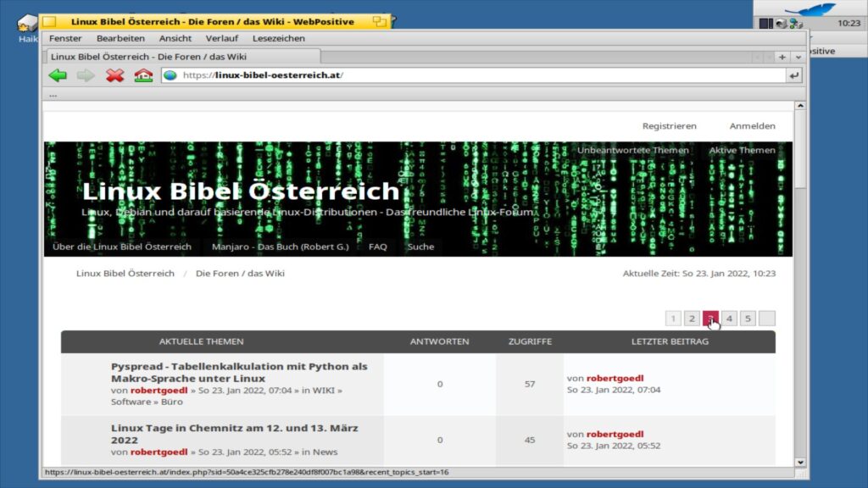Viewport: 868px width, 488px height.
Task: Click the Büro category link
Action: pyautogui.click(x=171, y=402)
